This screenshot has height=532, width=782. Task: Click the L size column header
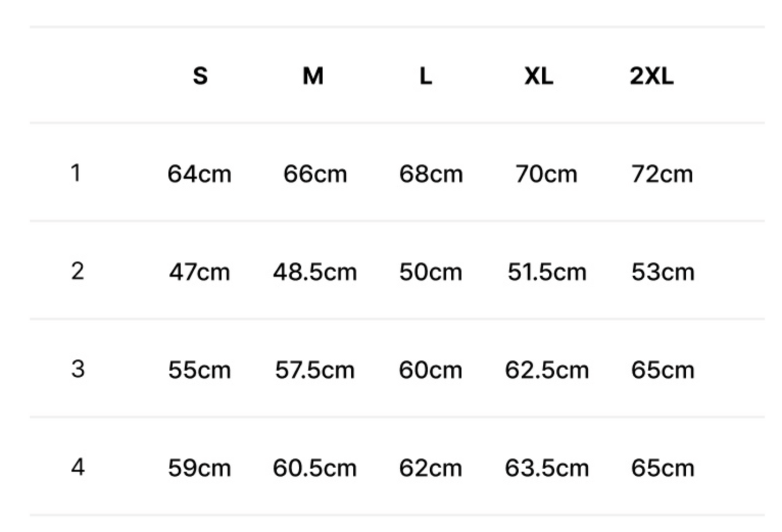pyautogui.click(x=426, y=76)
